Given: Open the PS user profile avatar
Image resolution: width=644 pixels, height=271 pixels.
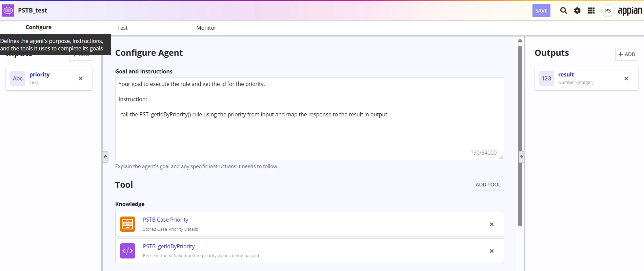Looking at the screenshot, I should (608, 10).
